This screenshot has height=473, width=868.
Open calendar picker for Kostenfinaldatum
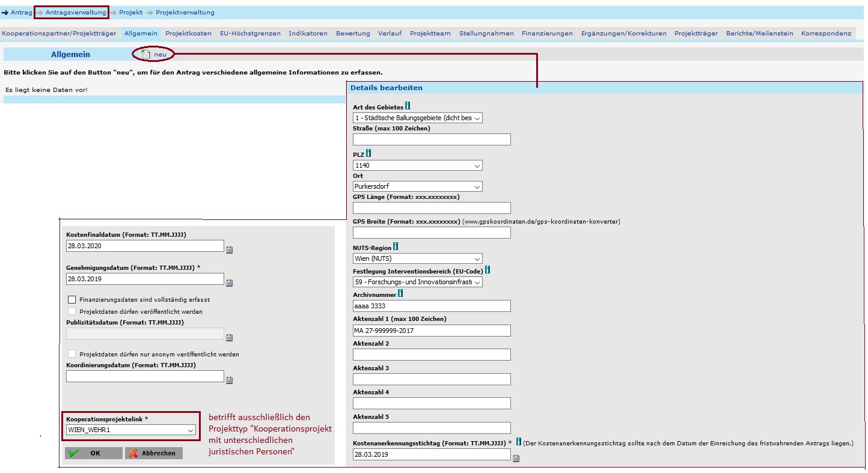point(229,249)
